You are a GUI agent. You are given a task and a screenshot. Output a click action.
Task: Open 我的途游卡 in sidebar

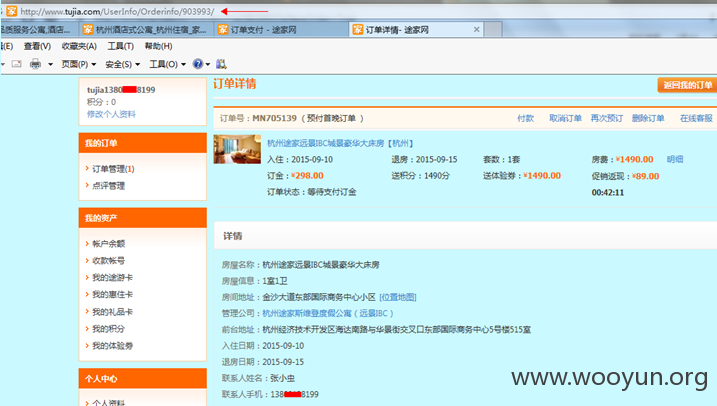coord(112,278)
